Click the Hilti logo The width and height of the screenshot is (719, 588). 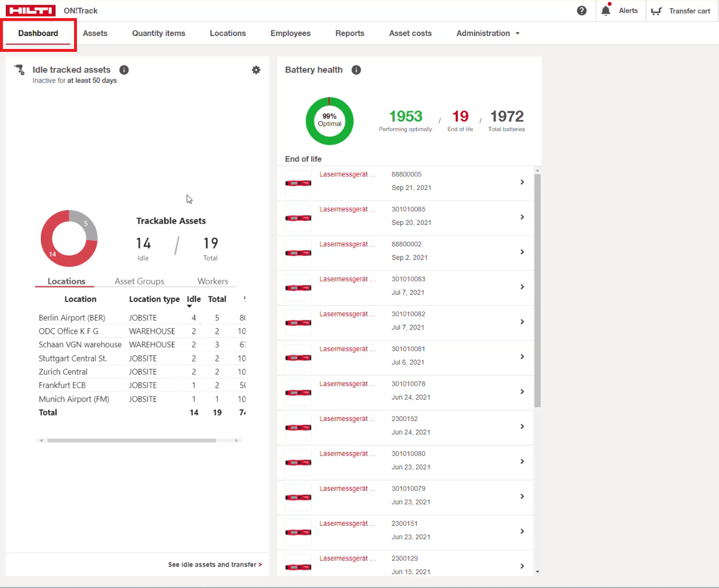click(30, 10)
